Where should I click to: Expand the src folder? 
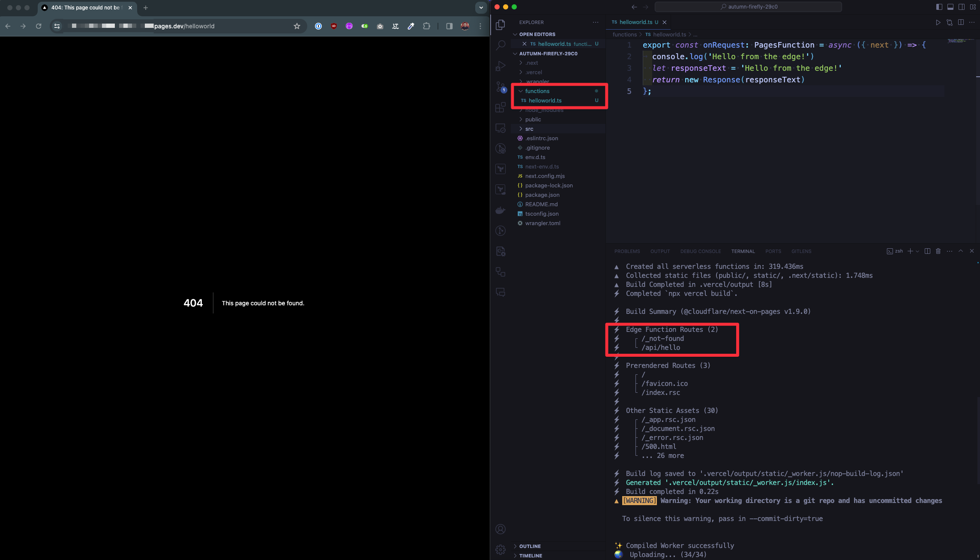pos(529,129)
